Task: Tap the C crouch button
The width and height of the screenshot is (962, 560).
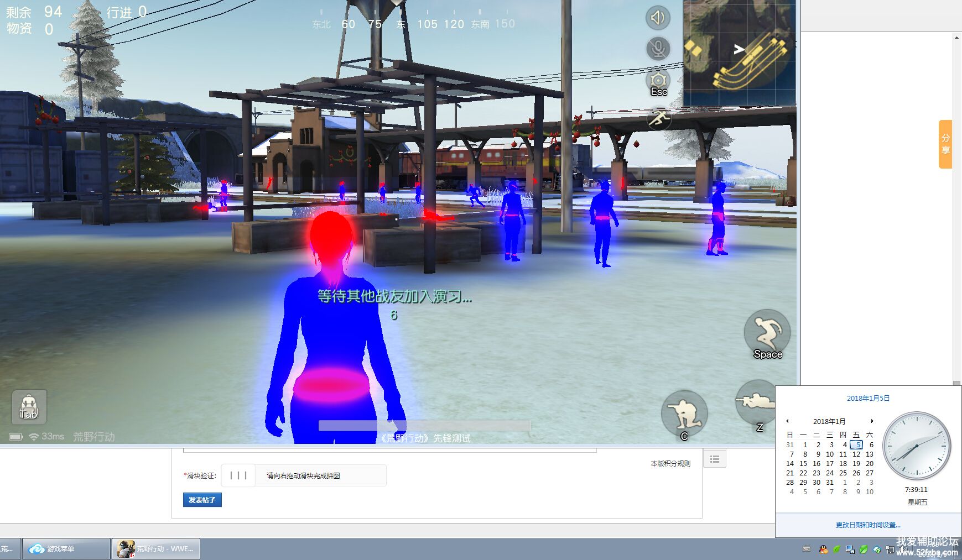Action: (x=684, y=415)
